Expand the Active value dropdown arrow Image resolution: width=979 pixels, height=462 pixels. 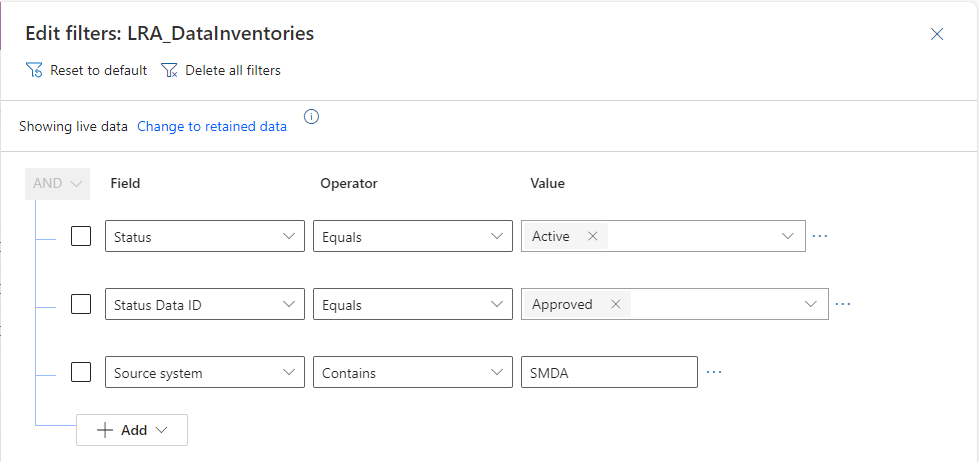tap(788, 236)
